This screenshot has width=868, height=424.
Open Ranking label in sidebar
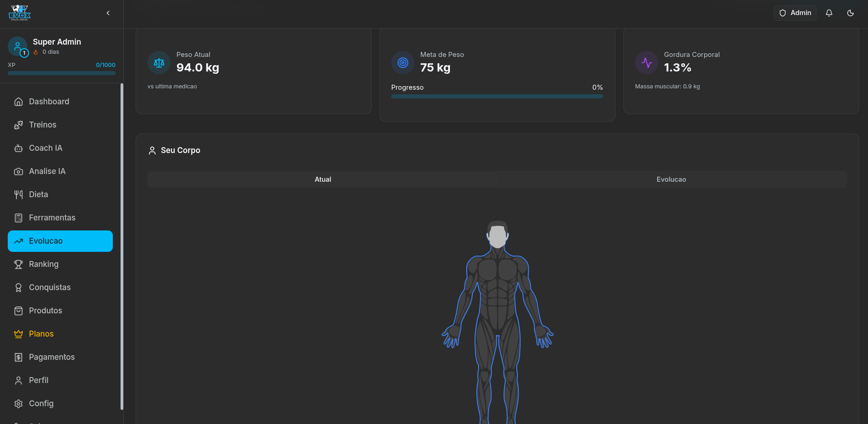(44, 264)
